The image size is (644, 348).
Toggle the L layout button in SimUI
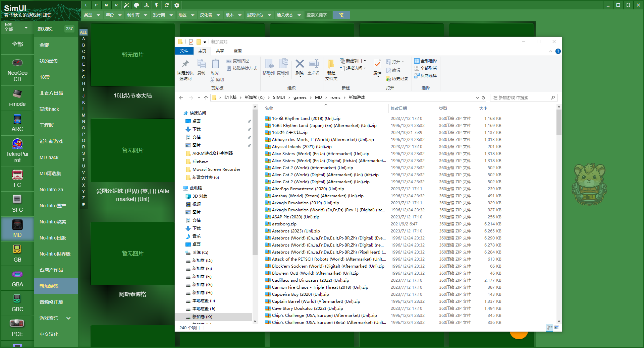pyautogui.click(x=86, y=5)
